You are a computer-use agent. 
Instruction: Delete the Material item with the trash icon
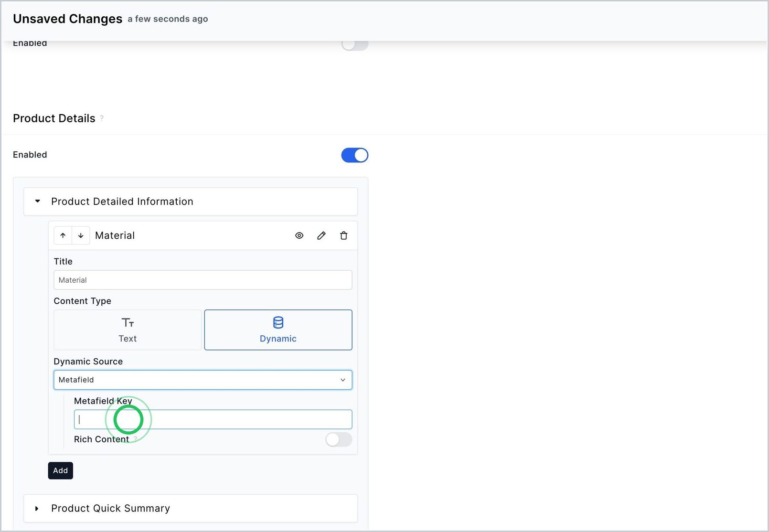[343, 235]
